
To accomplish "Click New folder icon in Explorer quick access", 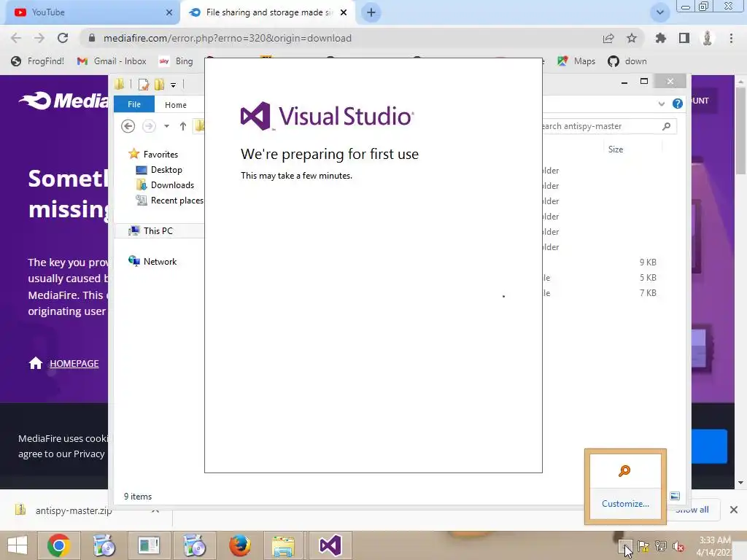I will [159, 85].
